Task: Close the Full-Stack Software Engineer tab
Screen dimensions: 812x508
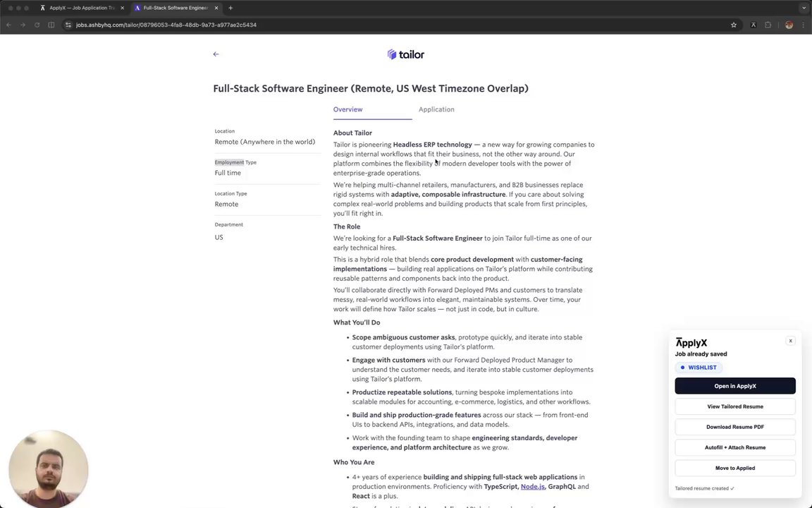Action: point(216,8)
